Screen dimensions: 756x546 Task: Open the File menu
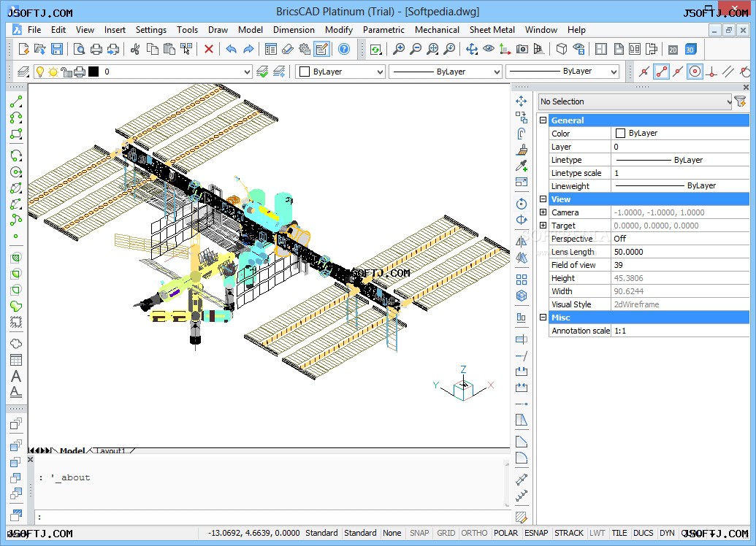(x=34, y=30)
